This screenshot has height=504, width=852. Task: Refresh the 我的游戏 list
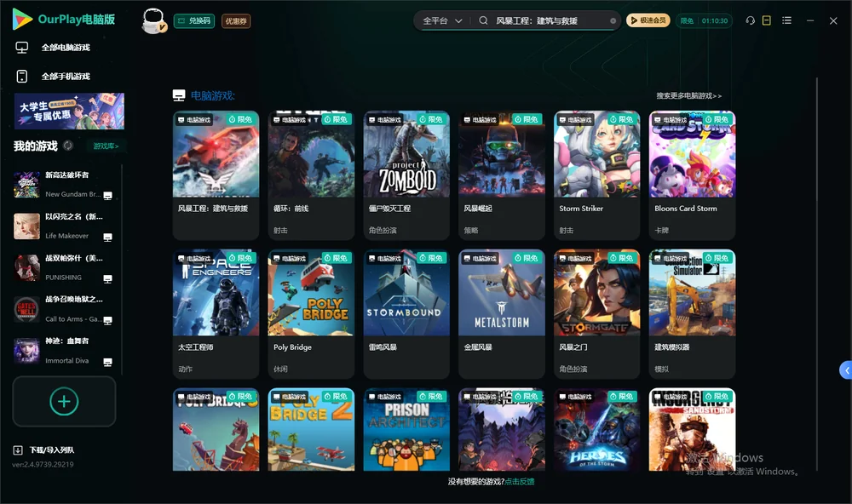tap(68, 146)
